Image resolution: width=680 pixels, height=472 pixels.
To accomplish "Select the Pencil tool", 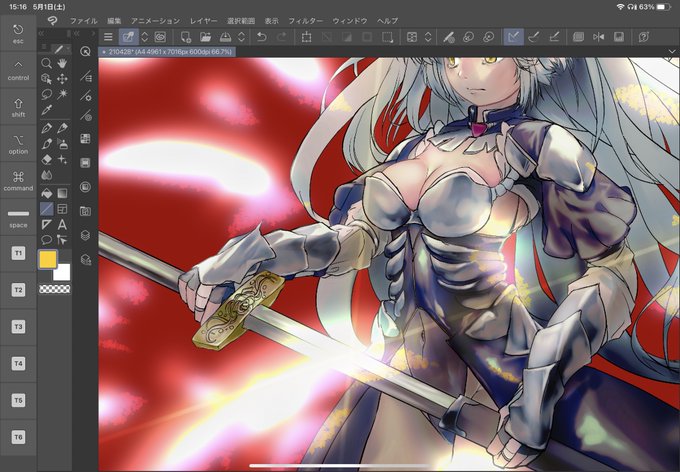I will [x=62, y=128].
